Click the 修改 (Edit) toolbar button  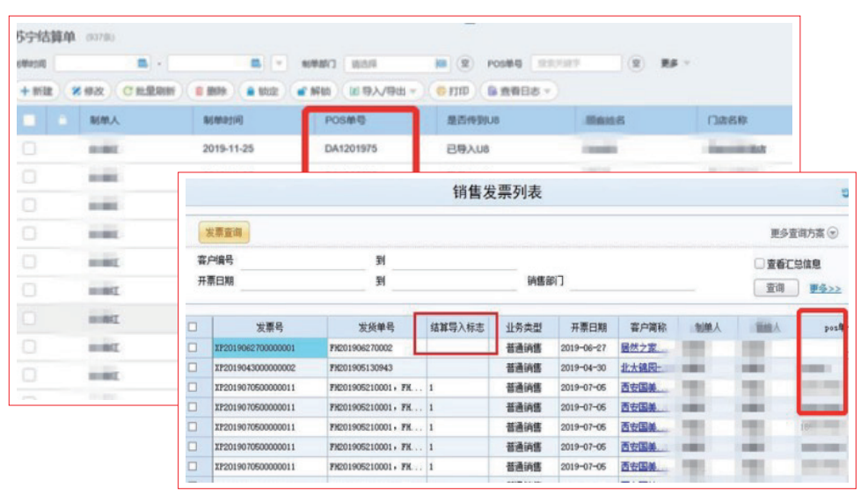(x=88, y=91)
